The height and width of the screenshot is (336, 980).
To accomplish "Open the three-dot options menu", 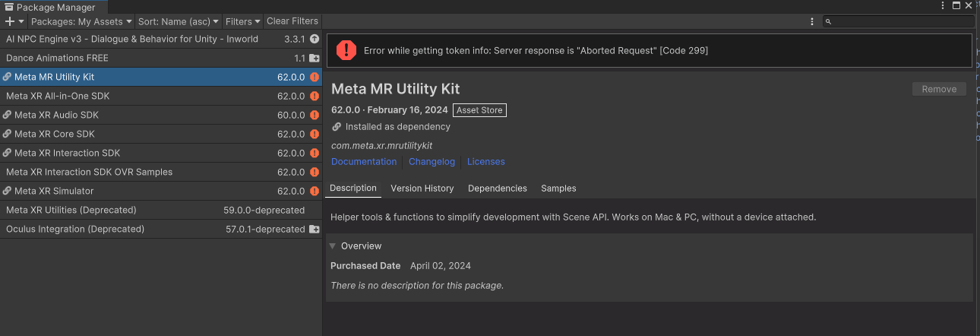I will 812,21.
